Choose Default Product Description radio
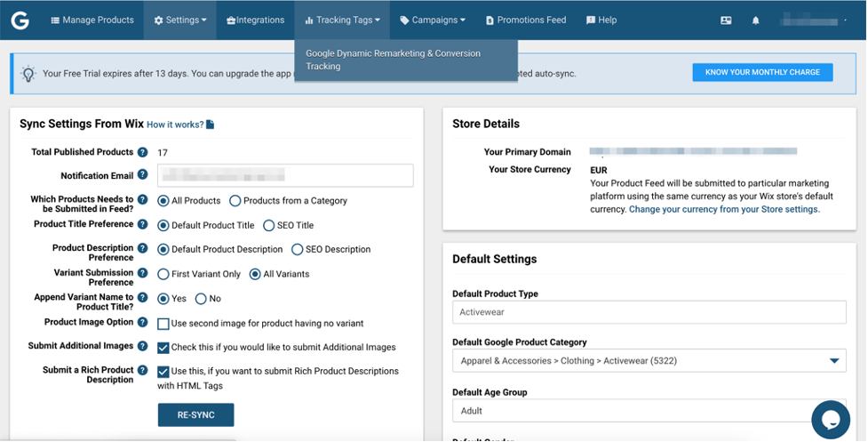The image size is (868, 442). (163, 250)
